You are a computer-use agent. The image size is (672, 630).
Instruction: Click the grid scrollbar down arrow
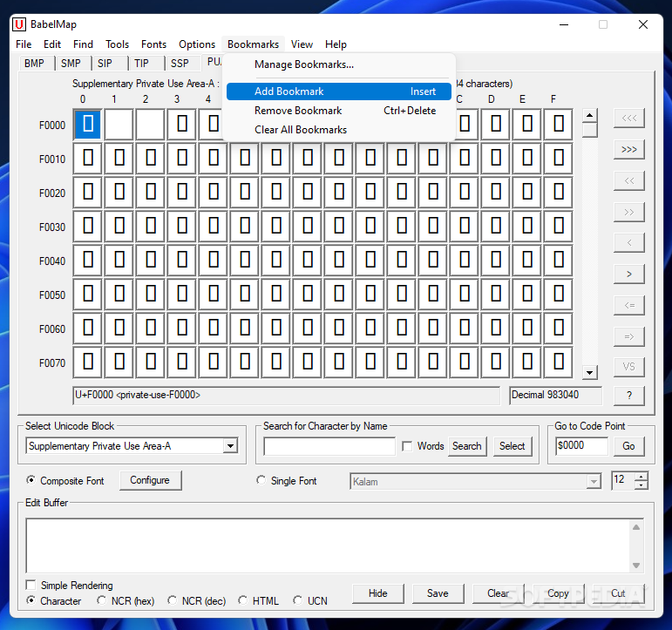coord(590,372)
